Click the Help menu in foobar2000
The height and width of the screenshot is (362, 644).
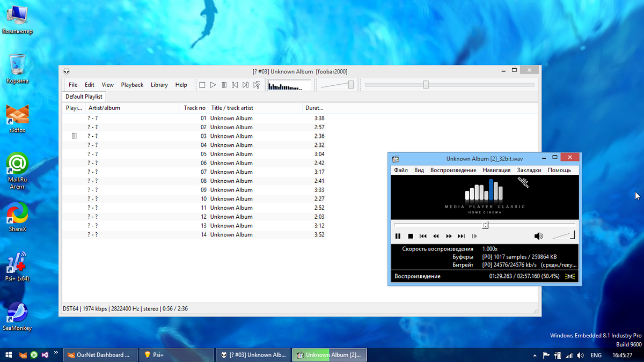pyautogui.click(x=181, y=84)
